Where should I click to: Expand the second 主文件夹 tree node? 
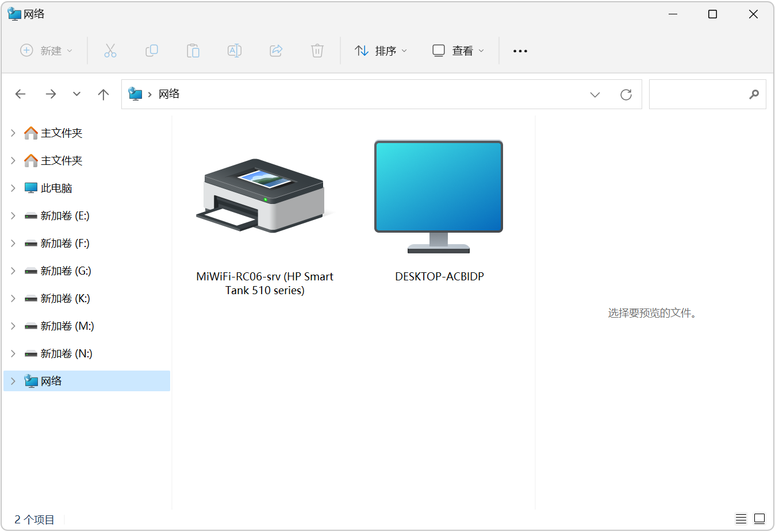13,160
